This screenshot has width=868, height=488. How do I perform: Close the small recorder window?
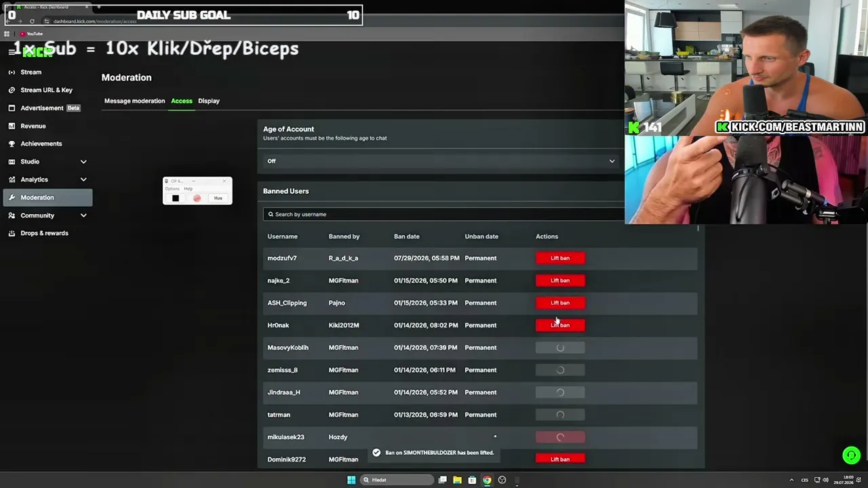coord(224,182)
